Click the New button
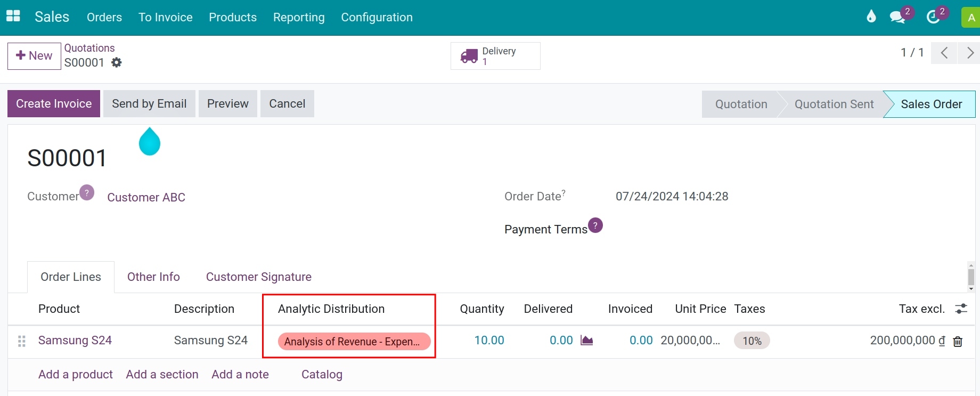980x396 pixels. click(x=34, y=56)
